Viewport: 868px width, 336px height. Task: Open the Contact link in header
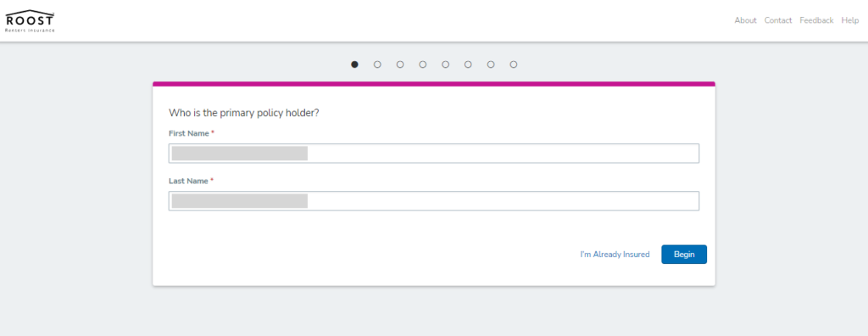(x=778, y=20)
